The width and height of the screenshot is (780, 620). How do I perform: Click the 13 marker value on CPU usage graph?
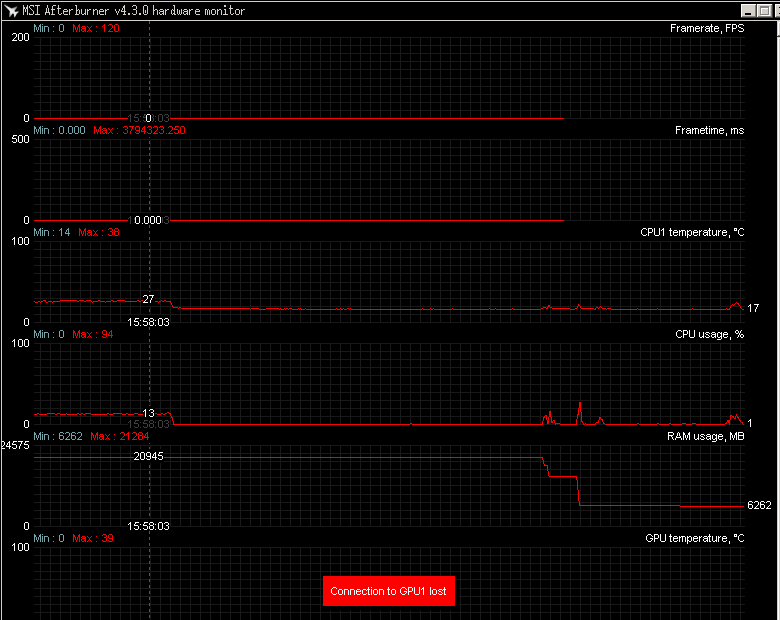pos(148,413)
